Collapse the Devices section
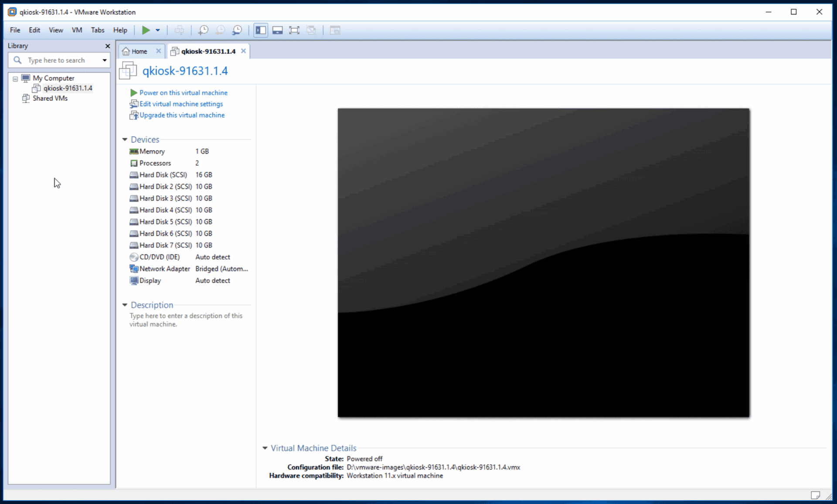 [x=125, y=139]
